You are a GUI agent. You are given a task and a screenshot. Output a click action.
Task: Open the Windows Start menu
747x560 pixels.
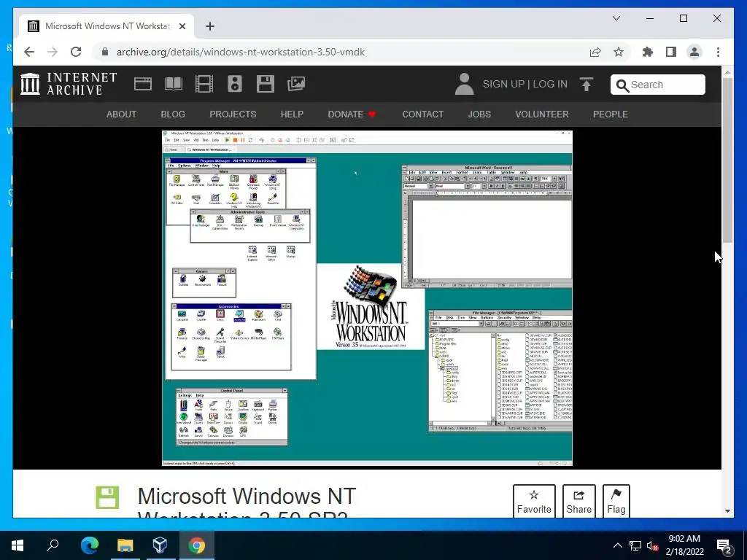tap(18, 545)
